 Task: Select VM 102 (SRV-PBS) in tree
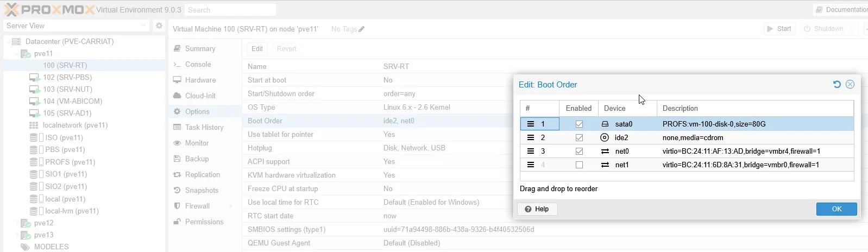pos(67,77)
